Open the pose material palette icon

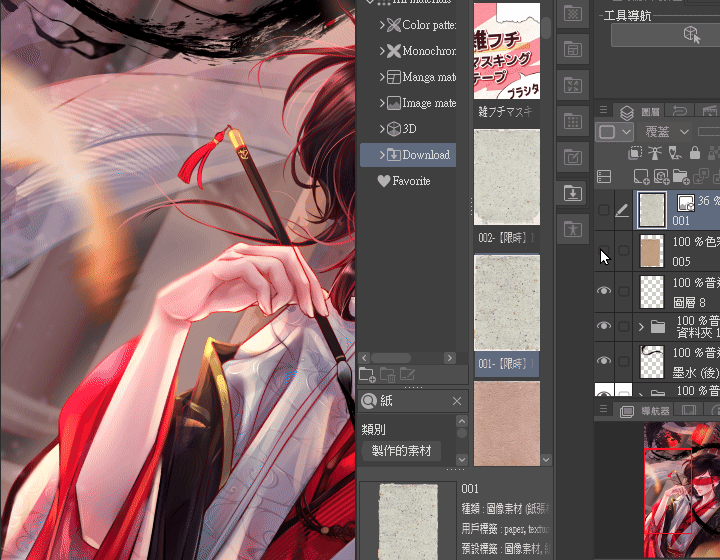[x=573, y=229]
